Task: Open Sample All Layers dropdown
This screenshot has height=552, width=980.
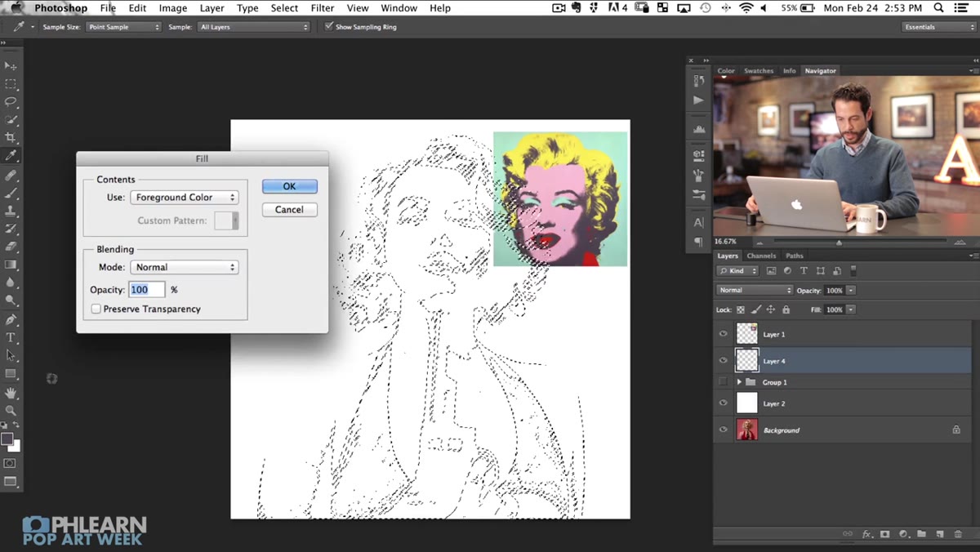Action: 253,27
